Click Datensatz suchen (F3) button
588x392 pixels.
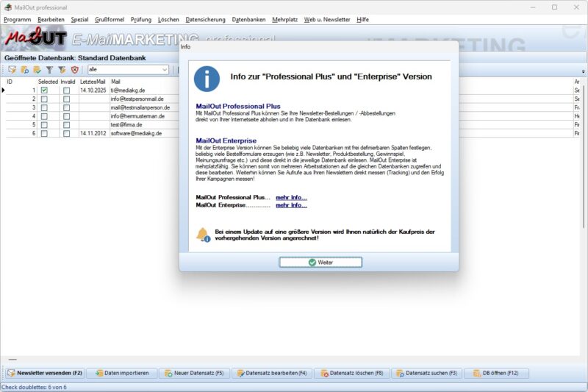point(427,373)
